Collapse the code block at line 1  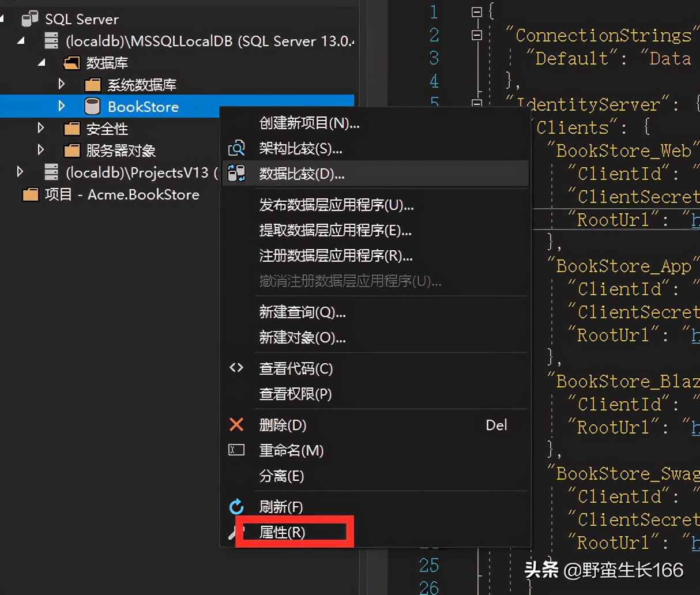476,12
